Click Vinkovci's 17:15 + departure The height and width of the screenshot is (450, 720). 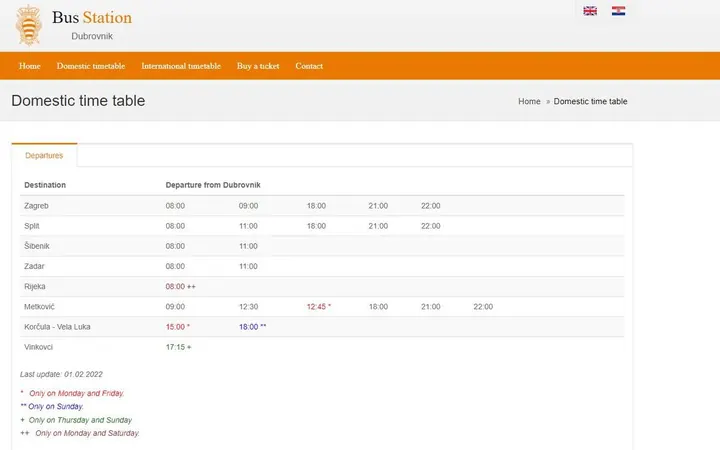[179, 347]
